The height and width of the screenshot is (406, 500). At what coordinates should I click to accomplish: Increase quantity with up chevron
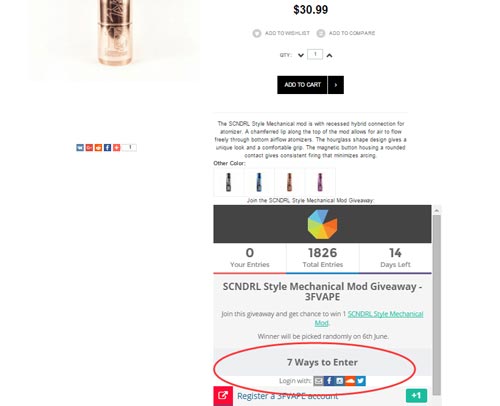point(329,55)
